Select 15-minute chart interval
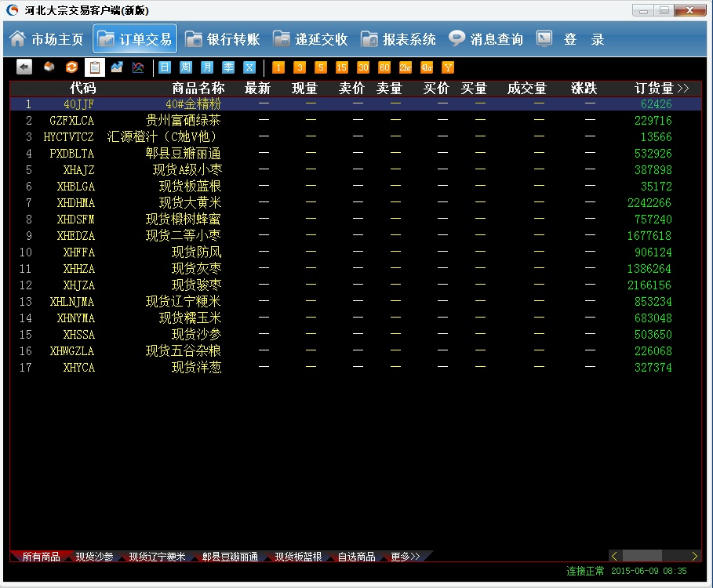This screenshot has width=713, height=588. click(x=342, y=67)
